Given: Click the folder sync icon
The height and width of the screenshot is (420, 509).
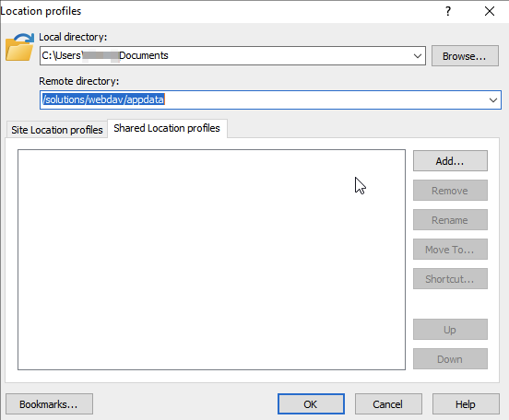Looking at the screenshot, I should [19, 47].
